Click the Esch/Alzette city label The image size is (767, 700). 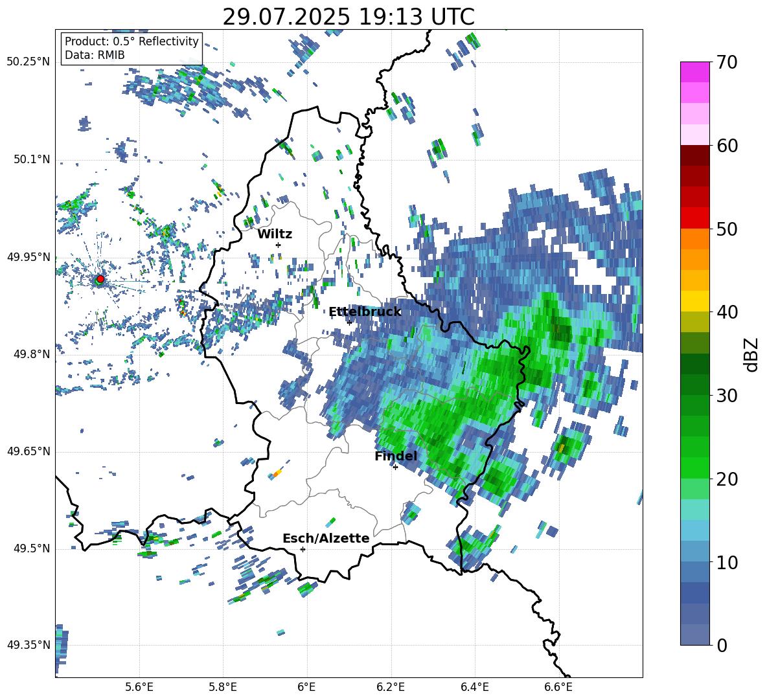(x=326, y=538)
